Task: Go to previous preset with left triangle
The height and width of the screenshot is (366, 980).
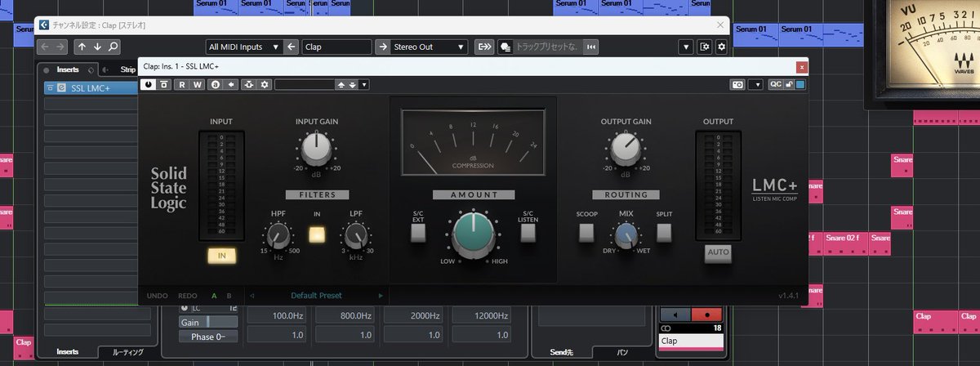Action: (x=252, y=296)
